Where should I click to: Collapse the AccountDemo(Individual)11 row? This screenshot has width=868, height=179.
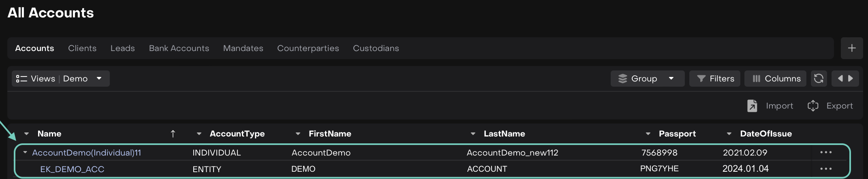tap(25, 153)
